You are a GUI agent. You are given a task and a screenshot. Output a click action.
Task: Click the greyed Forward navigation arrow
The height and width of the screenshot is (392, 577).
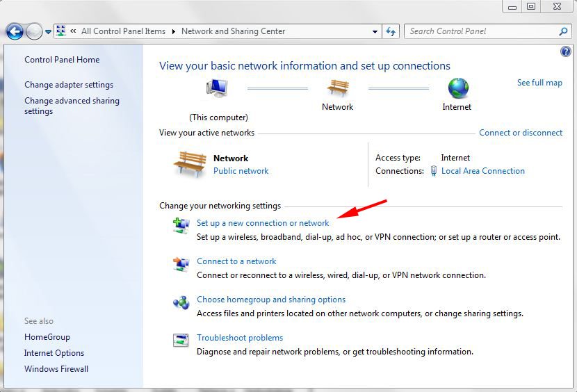coord(34,32)
